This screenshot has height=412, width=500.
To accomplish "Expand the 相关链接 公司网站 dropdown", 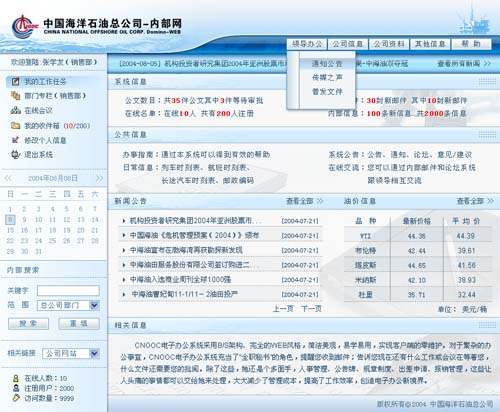I will click(94, 353).
